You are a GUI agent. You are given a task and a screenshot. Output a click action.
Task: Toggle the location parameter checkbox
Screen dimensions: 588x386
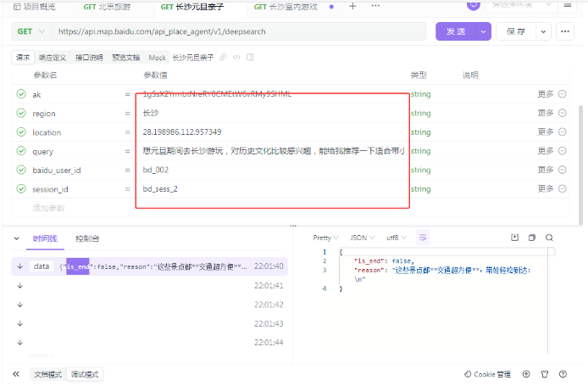tap(21, 131)
